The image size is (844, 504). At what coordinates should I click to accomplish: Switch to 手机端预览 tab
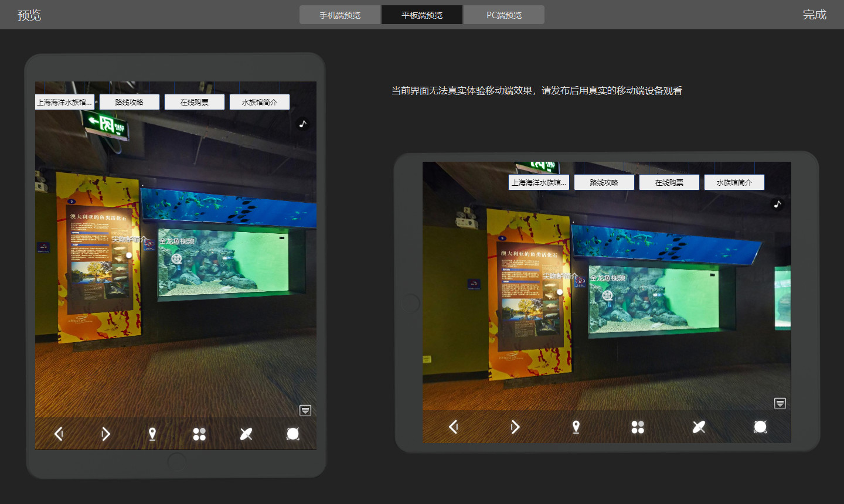pyautogui.click(x=340, y=15)
